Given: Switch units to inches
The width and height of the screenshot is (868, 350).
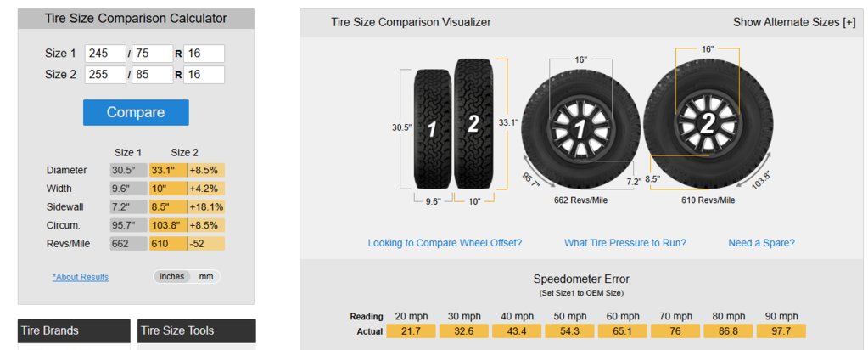Looking at the screenshot, I should (171, 276).
